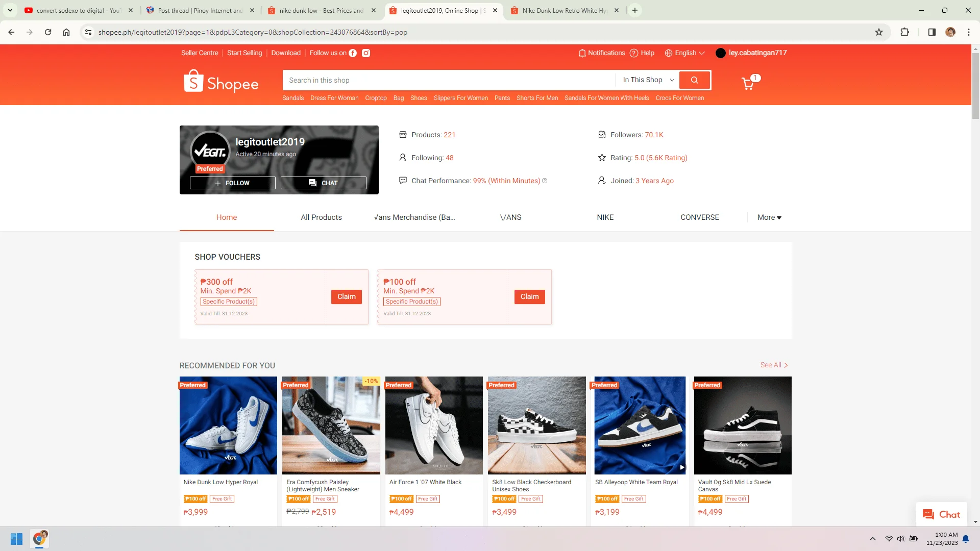This screenshot has height=551, width=980.
Task: Open the browser home page
Action: coord(66,32)
